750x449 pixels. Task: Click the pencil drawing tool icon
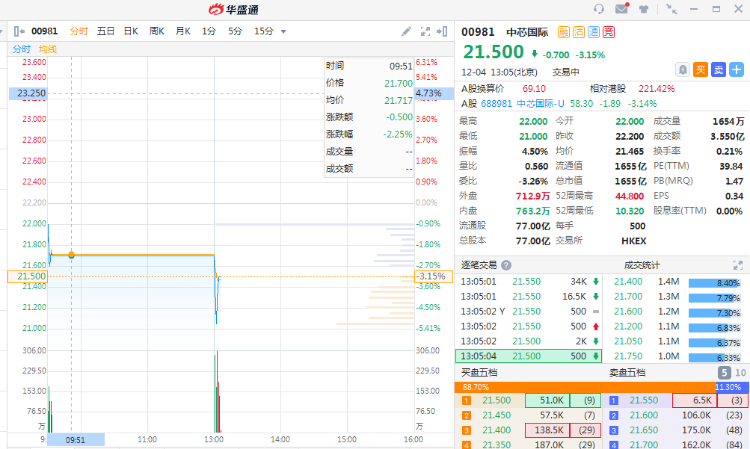[407, 31]
